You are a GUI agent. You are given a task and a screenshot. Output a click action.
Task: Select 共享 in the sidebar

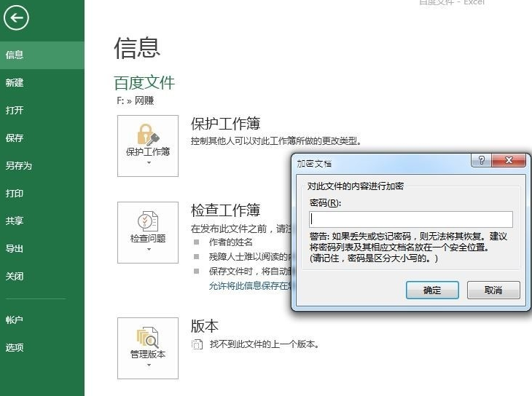(x=42, y=221)
